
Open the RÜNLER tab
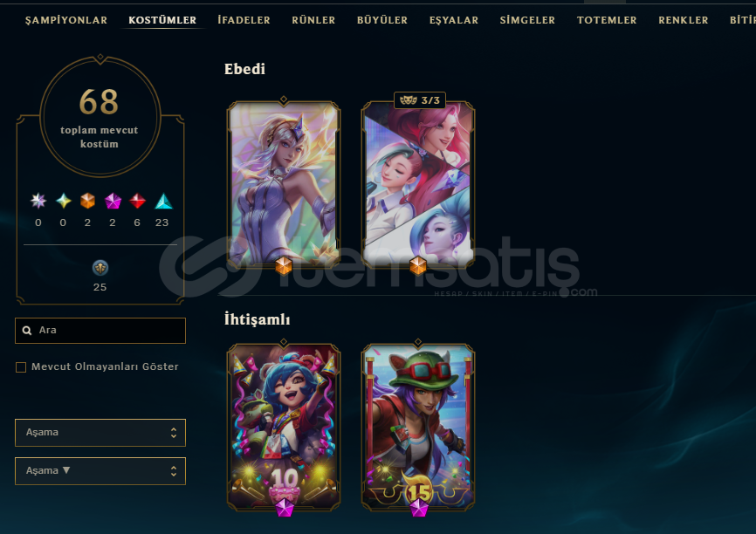click(313, 20)
